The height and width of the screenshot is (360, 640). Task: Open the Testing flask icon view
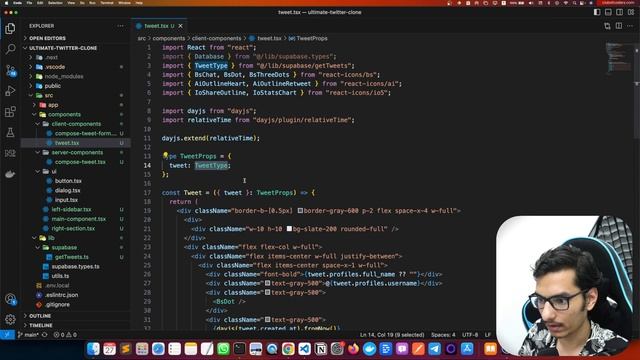coord(10,132)
